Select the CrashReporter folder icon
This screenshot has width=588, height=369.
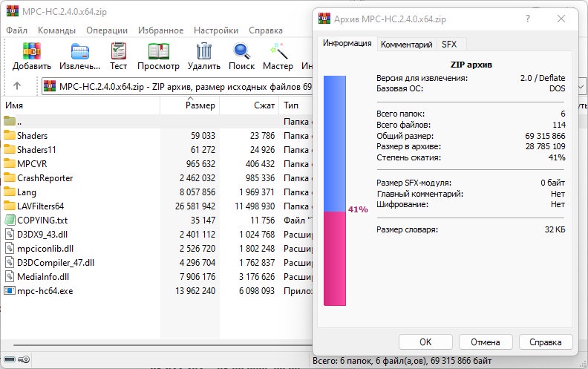coord(10,177)
